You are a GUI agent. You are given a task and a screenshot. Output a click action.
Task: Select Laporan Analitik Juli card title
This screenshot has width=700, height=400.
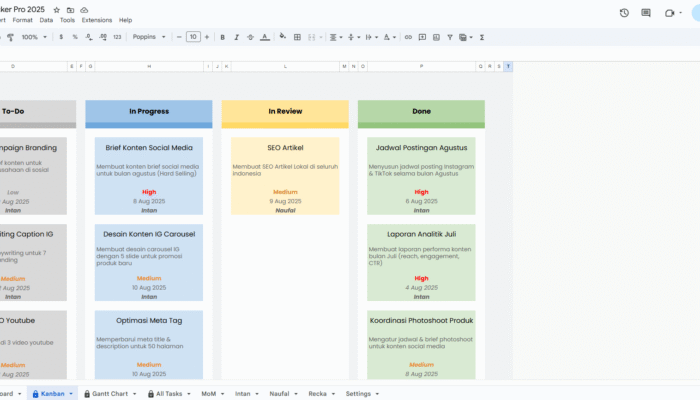[421, 234]
